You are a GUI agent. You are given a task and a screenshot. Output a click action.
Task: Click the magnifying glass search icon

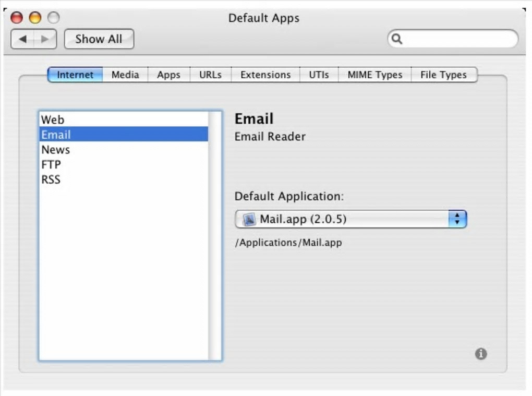point(396,39)
